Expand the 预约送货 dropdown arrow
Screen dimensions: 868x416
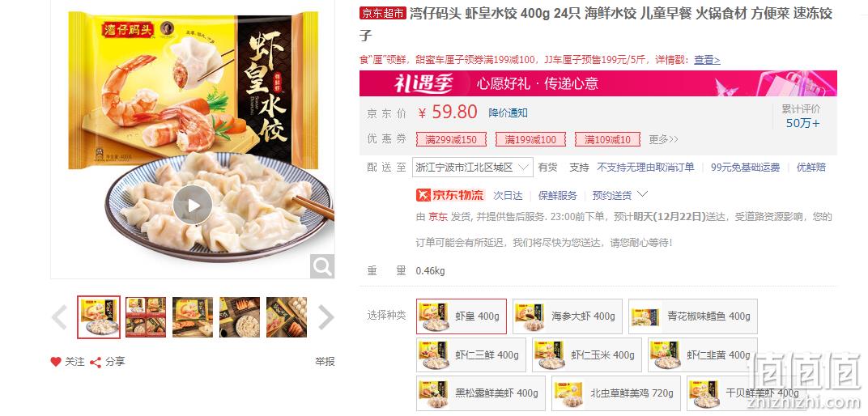[642, 195]
